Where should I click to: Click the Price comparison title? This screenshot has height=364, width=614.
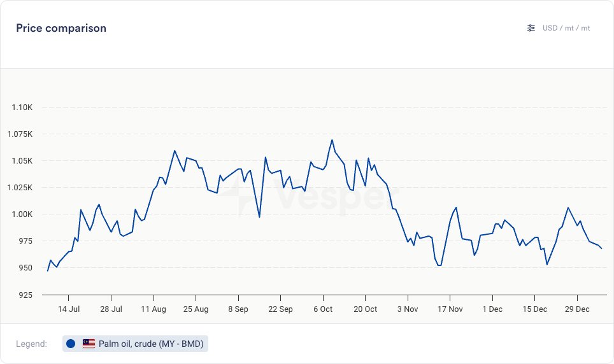[61, 28]
